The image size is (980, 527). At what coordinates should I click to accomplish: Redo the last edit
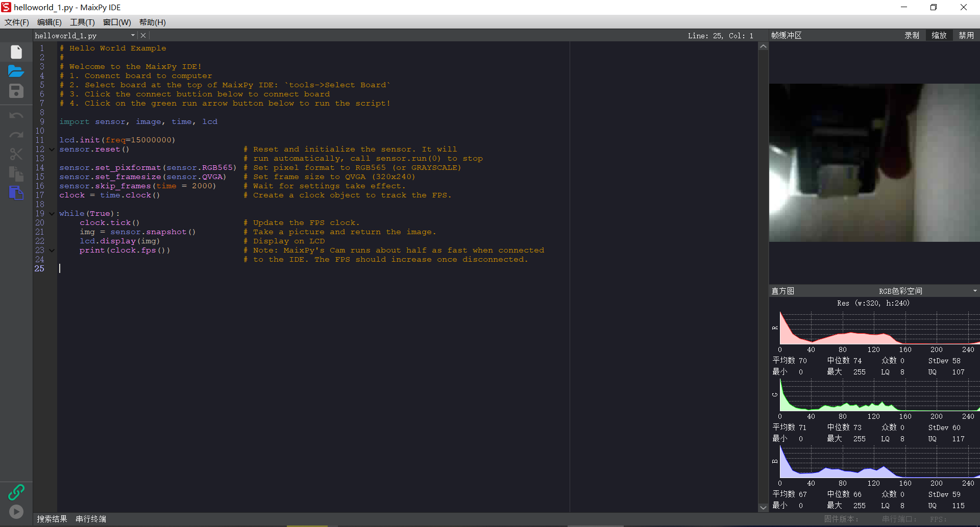coord(16,135)
